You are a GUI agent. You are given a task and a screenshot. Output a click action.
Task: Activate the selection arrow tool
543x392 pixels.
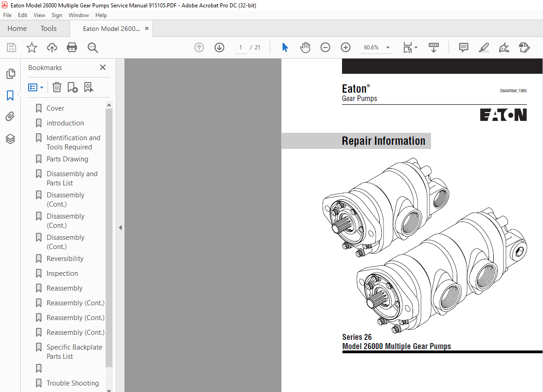coord(285,48)
